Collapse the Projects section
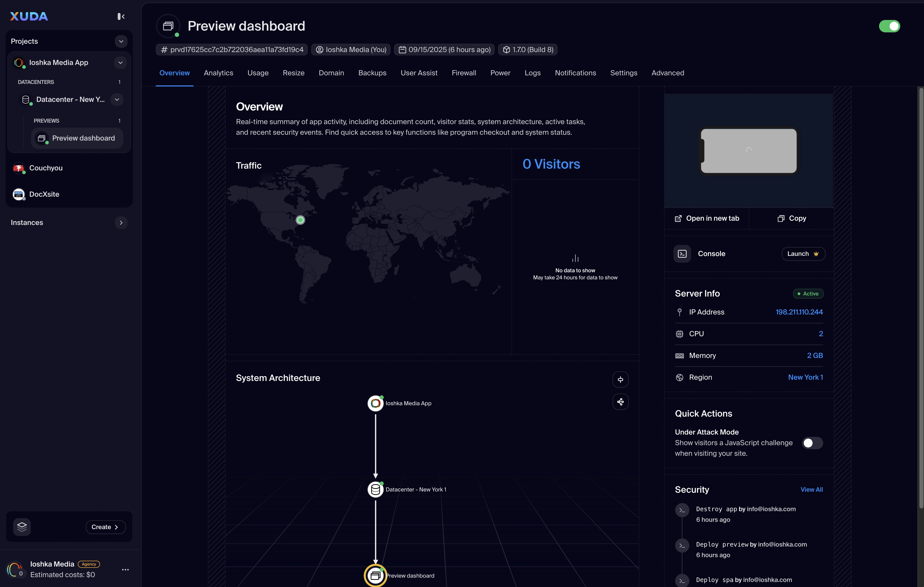This screenshot has width=924, height=587. click(121, 41)
